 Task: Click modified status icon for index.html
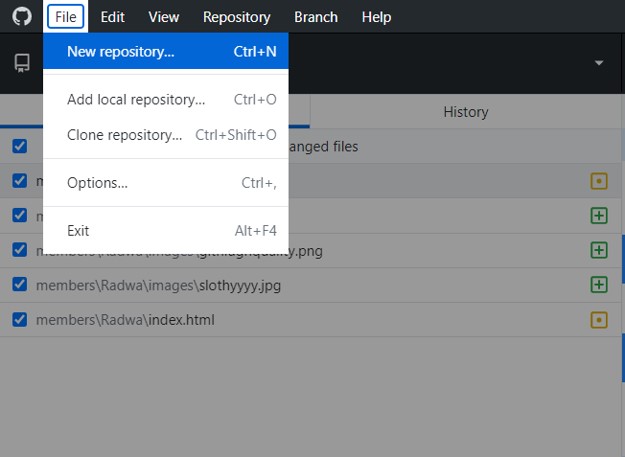click(599, 320)
